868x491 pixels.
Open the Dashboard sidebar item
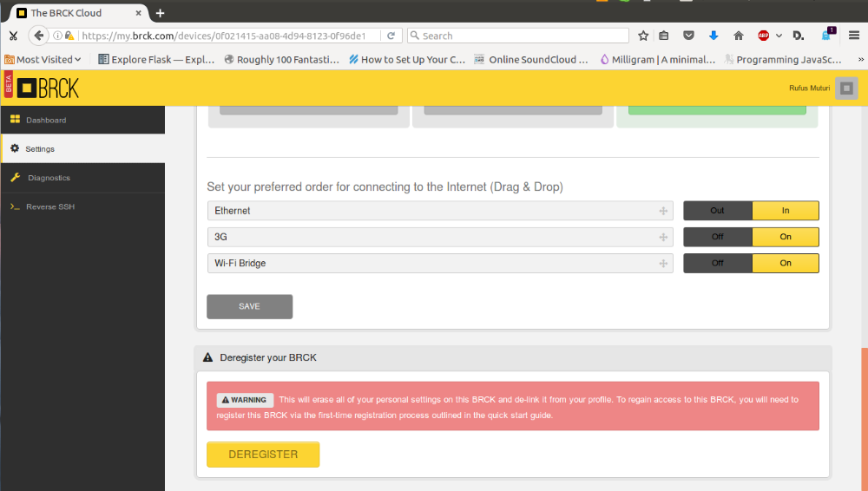(83, 120)
